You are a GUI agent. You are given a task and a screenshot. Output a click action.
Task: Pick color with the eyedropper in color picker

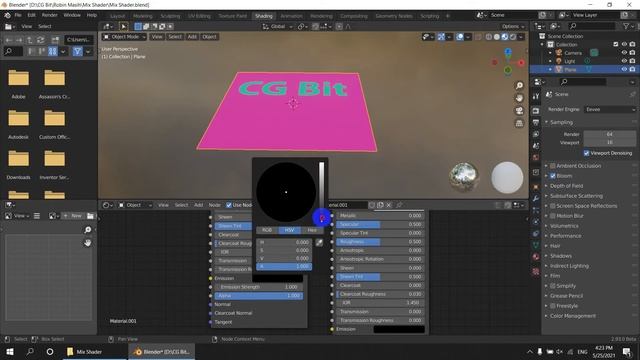[319, 242]
